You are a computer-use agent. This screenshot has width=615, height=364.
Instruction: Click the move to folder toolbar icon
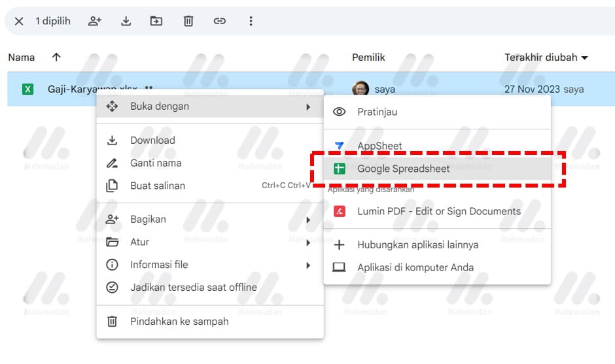pyautogui.click(x=156, y=22)
